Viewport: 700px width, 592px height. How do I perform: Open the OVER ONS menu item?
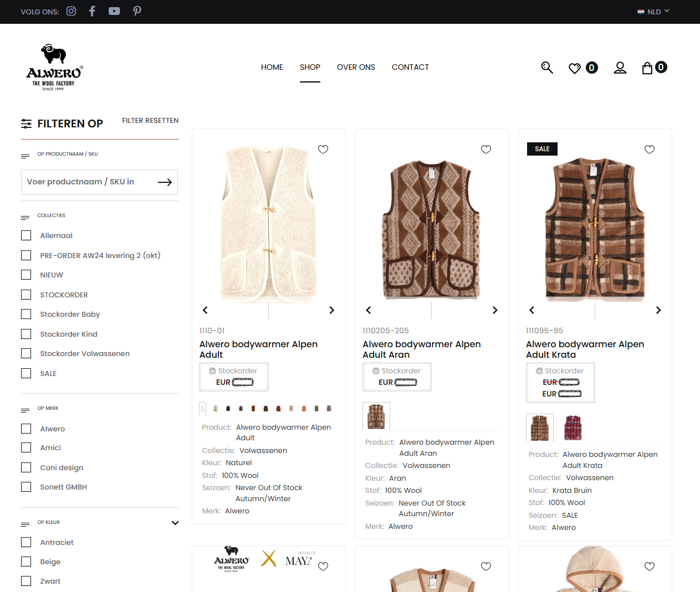356,67
